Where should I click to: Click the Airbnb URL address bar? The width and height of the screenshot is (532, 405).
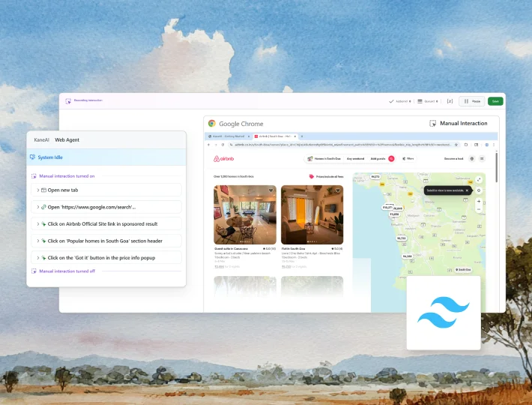[x=342, y=145]
